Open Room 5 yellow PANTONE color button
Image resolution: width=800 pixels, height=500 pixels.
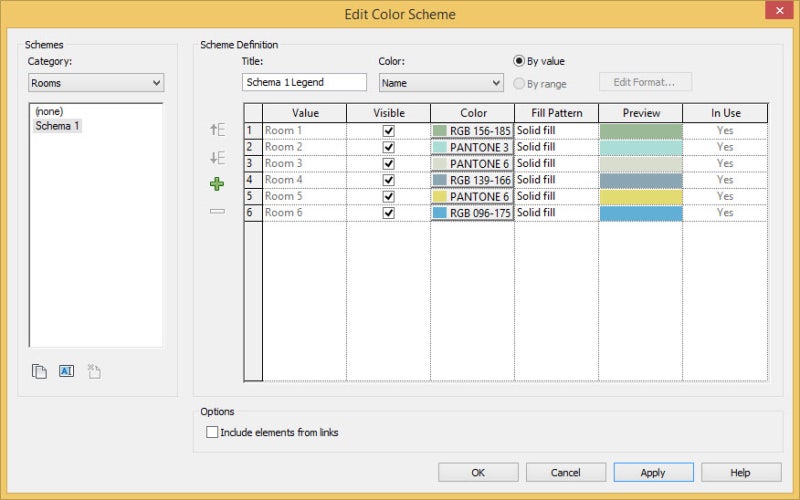pyautogui.click(x=472, y=196)
